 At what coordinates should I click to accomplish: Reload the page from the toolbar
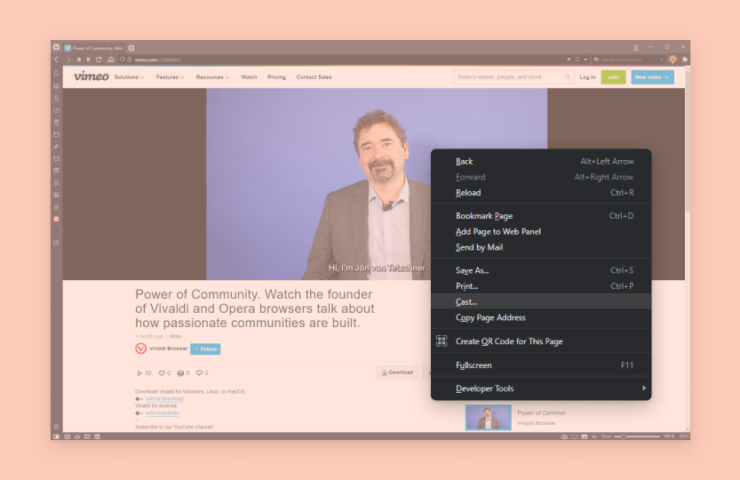pos(99,59)
